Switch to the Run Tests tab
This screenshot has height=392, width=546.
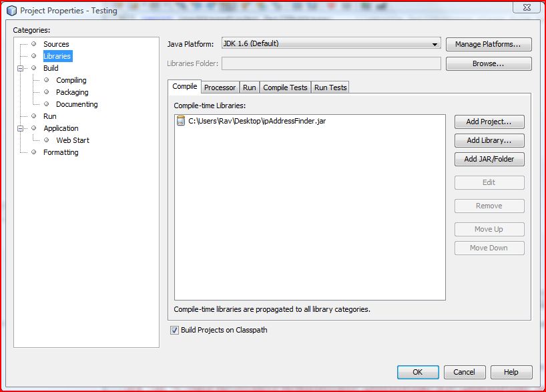[x=330, y=87]
